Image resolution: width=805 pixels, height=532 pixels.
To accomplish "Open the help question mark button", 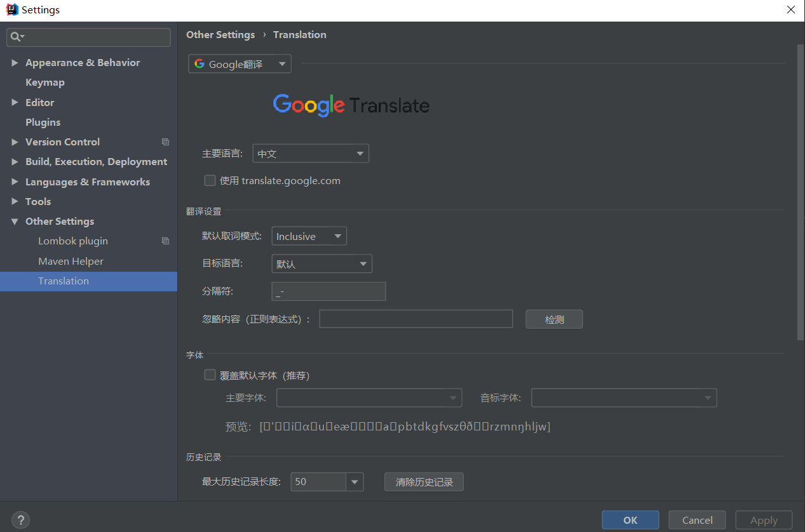I will 20,520.
